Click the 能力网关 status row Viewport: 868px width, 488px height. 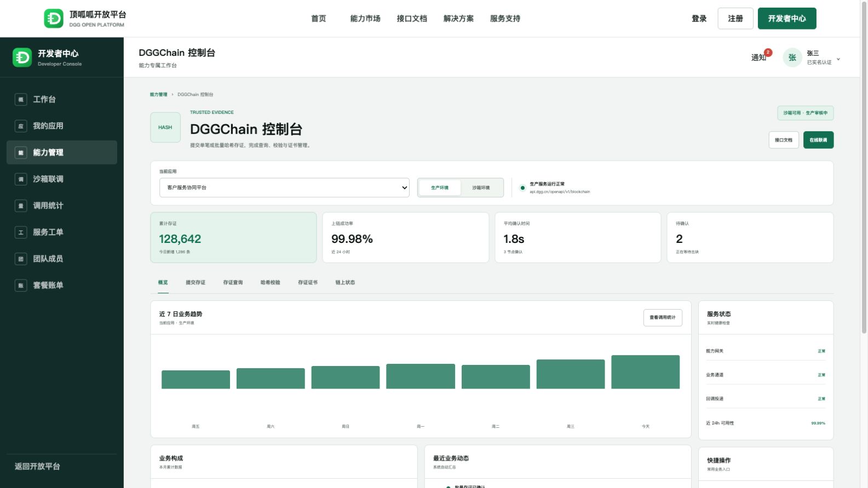[766, 351]
